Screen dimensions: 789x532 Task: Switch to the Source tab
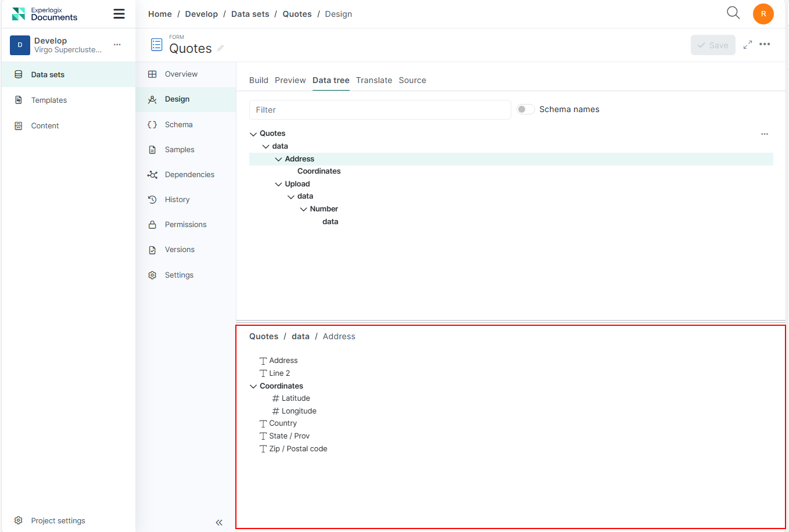tap(413, 80)
